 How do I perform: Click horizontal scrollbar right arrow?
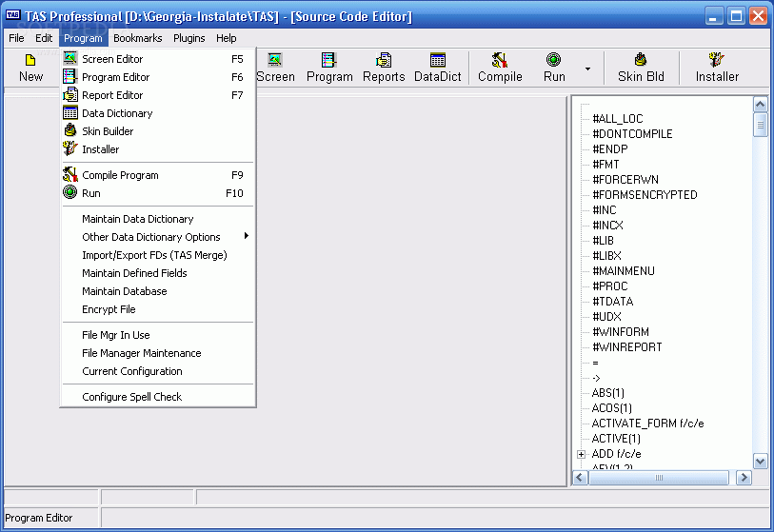tap(744, 478)
